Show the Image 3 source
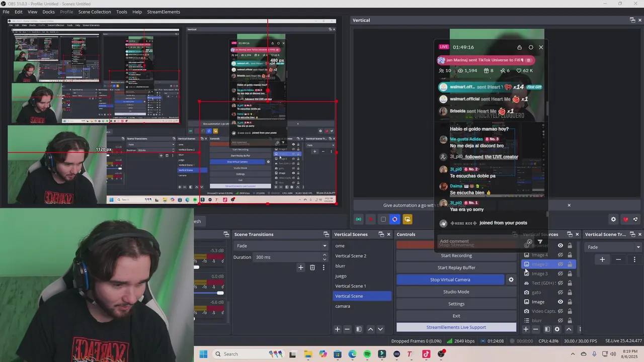This screenshot has height=362, width=644. click(x=560, y=274)
